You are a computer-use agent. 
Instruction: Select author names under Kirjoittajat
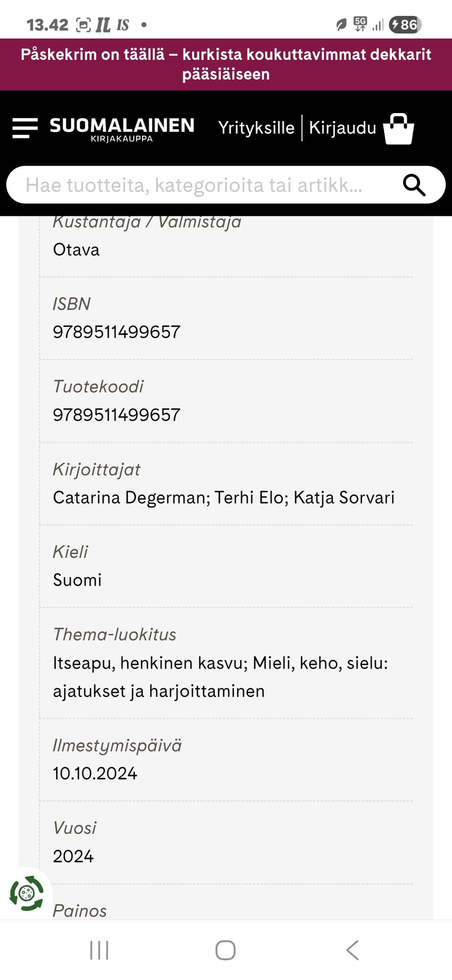click(x=224, y=498)
